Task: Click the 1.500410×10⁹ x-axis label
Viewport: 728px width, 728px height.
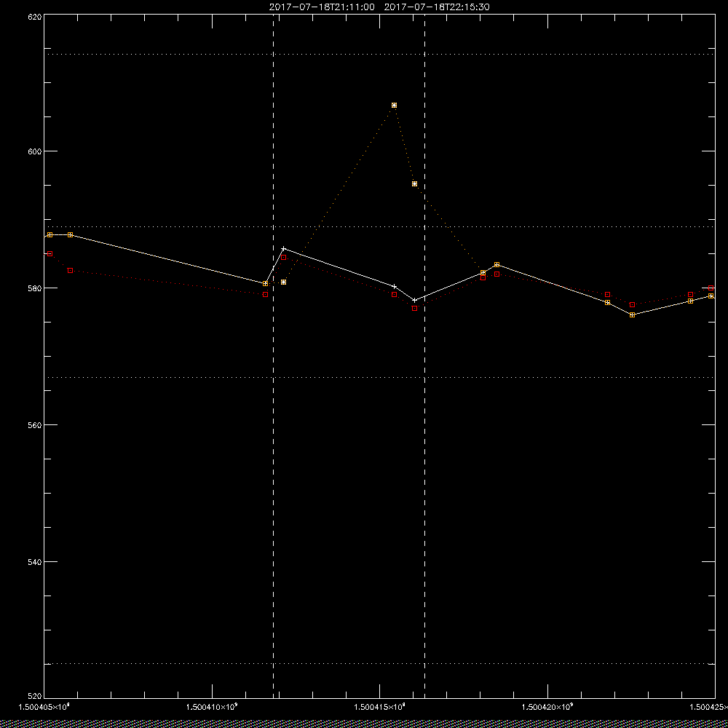Action: 212,707
